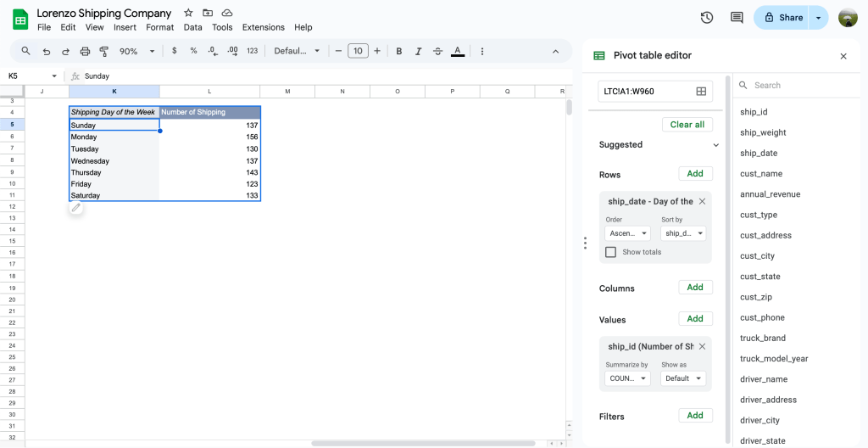
Task: Enable the Show totals checkbox
Action: click(610, 252)
